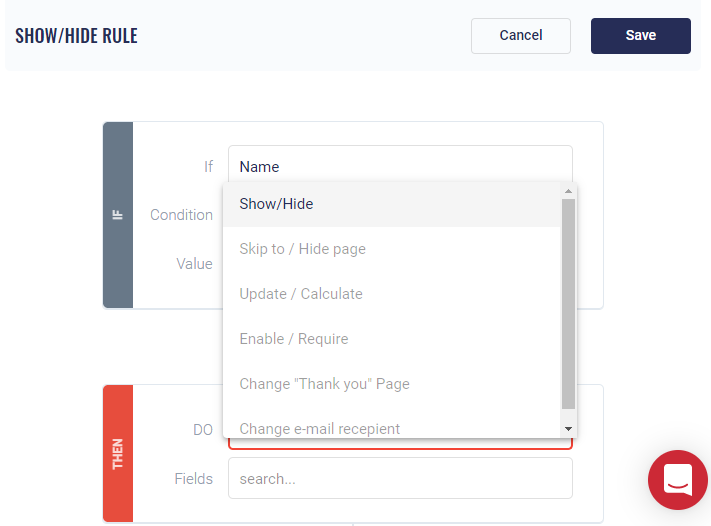The width and height of the screenshot is (711, 526).
Task: Click the dropdown list's scroll-down arrow
Action: pos(568,429)
